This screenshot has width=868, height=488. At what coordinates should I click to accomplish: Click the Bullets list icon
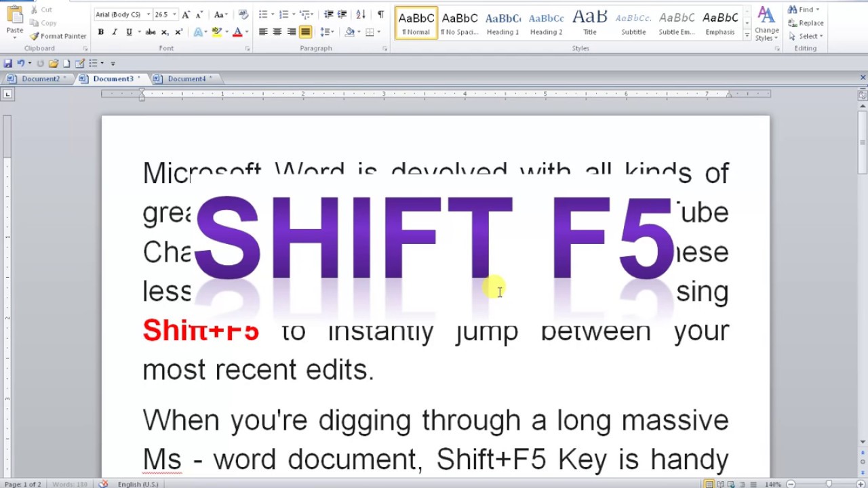click(263, 14)
